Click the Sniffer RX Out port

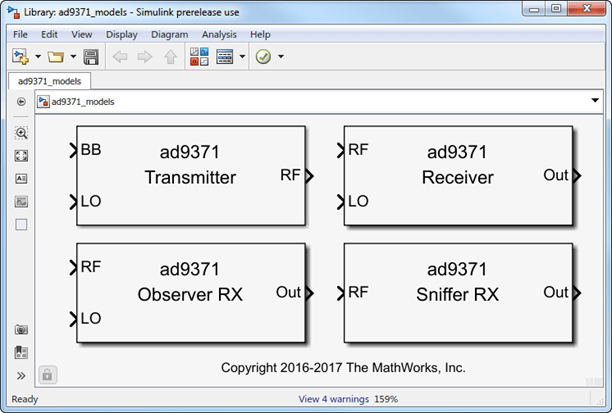tap(577, 293)
